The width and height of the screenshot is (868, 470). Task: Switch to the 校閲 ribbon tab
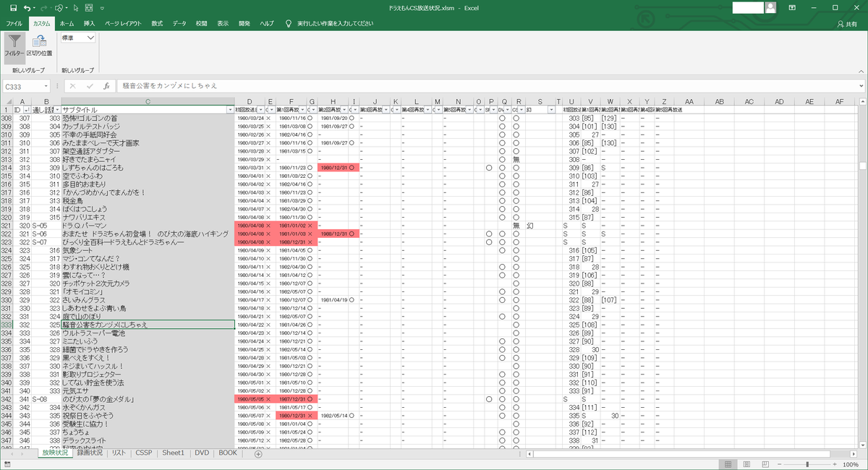click(201, 23)
